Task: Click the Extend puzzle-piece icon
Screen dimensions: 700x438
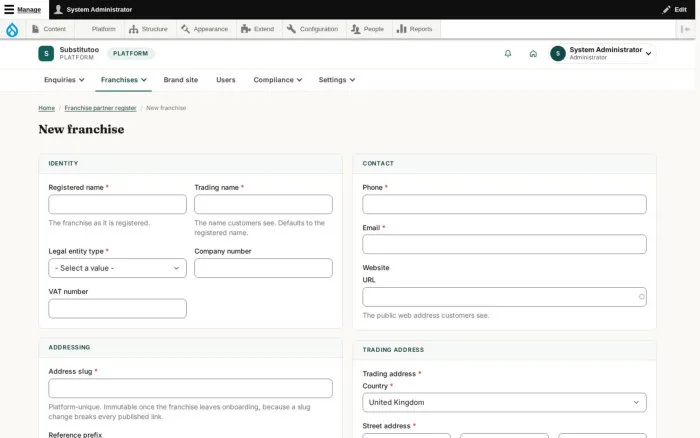Action: pos(246,29)
